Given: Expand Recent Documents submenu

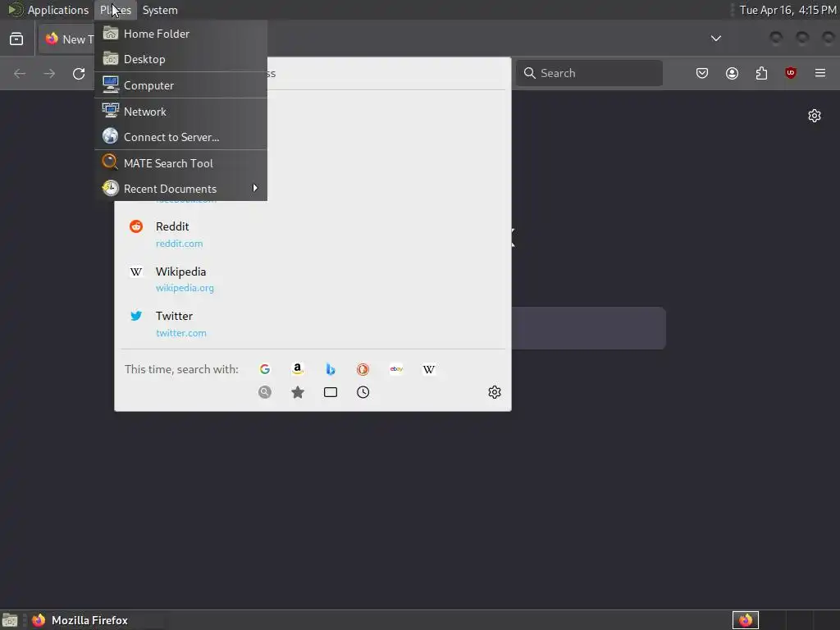Looking at the screenshot, I should [180, 189].
